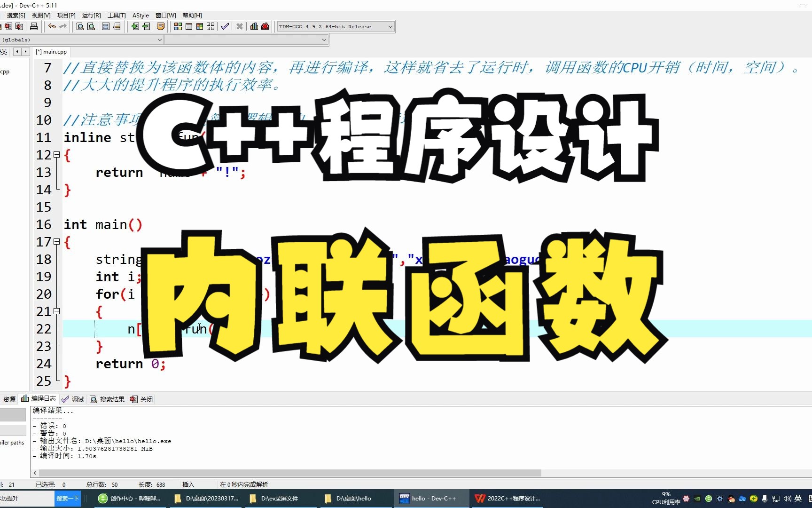The height and width of the screenshot is (508, 812).
Task: Collapse the for-loop fold at line 21
Action: pos(57,311)
